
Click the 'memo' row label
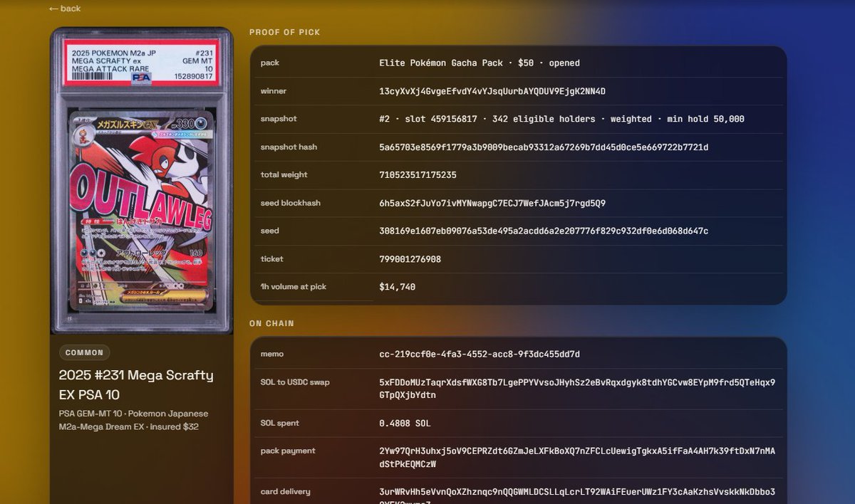[272, 354]
